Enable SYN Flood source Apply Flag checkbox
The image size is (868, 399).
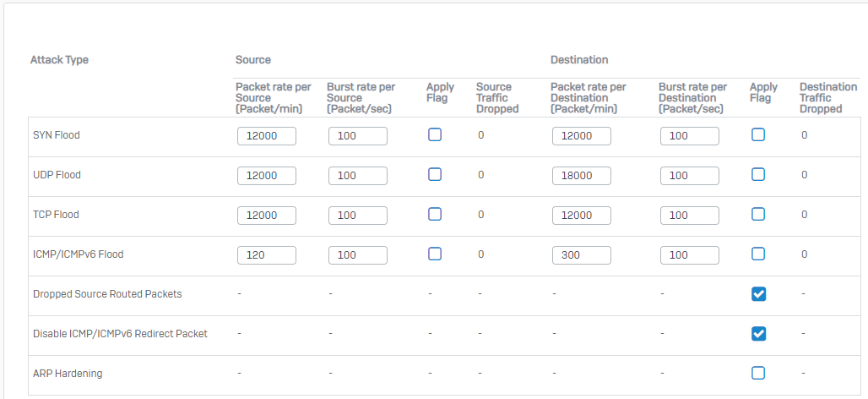pos(435,135)
